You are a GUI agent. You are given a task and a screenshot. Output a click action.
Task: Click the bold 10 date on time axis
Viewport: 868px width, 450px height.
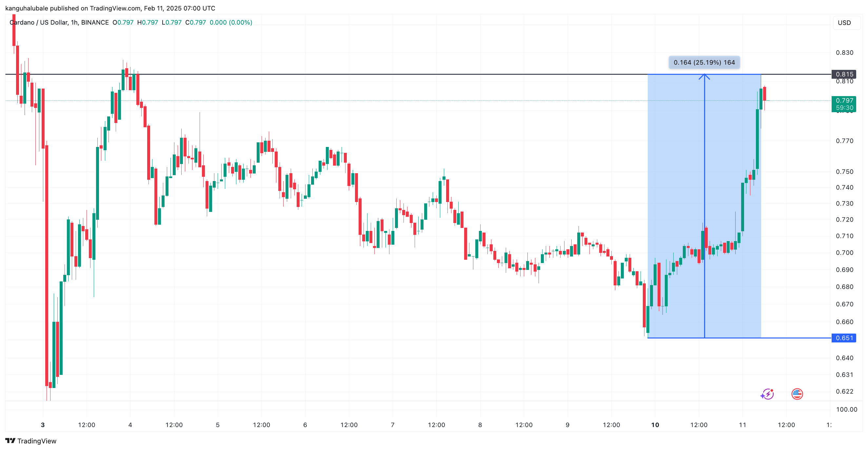tap(655, 425)
